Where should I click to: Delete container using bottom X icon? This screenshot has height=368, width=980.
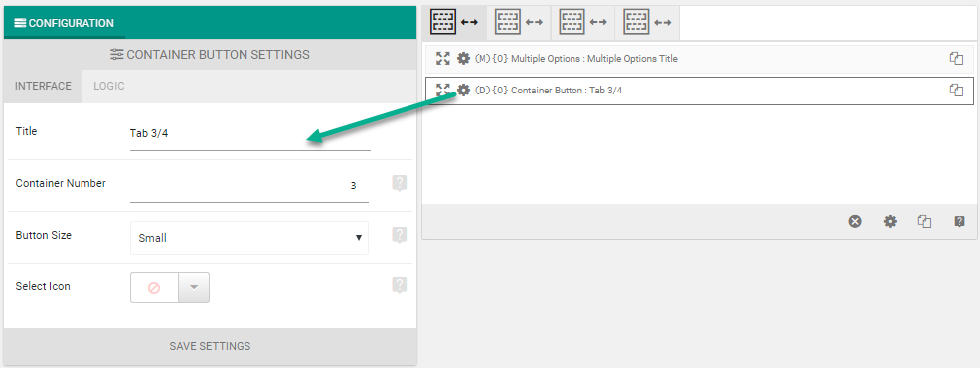tap(855, 221)
